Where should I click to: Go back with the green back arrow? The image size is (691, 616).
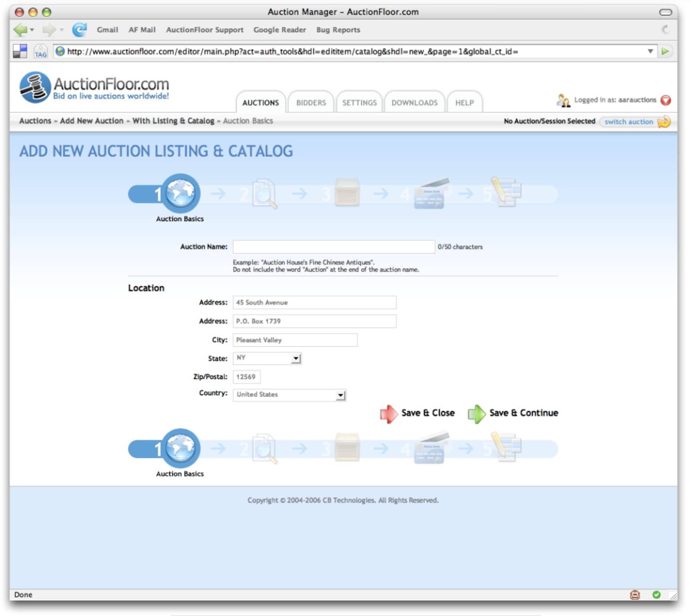[x=20, y=30]
